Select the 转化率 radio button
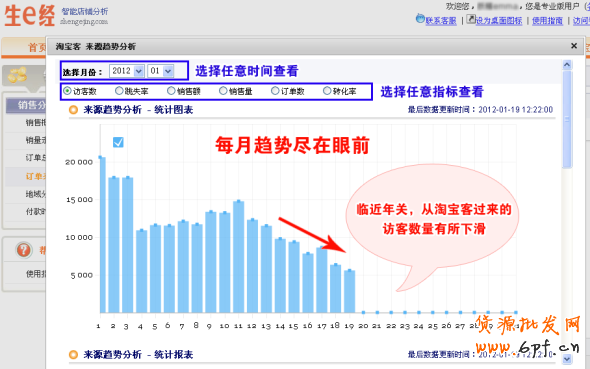The width and height of the screenshot is (590, 369). (327, 91)
